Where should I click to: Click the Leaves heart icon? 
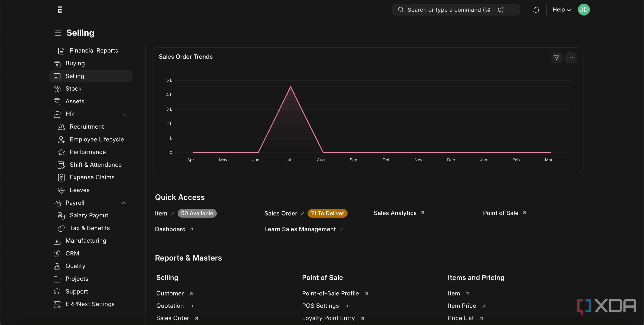(61, 190)
